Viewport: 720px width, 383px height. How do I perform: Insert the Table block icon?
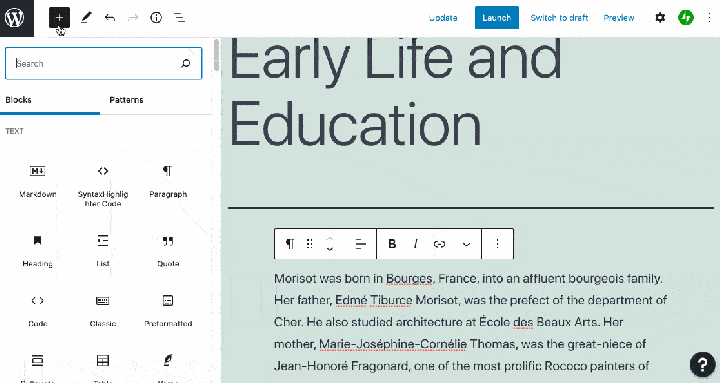[x=103, y=360]
